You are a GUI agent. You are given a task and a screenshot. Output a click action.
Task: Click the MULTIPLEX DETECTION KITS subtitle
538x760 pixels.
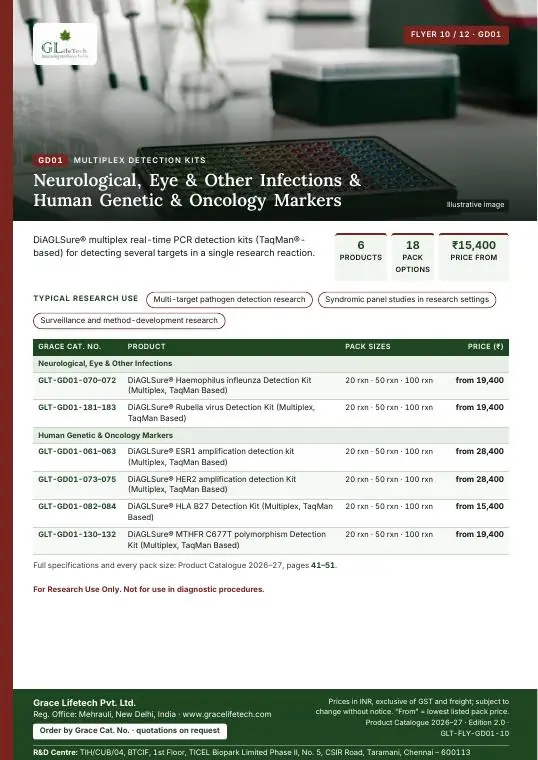click(x=140, y=160)
